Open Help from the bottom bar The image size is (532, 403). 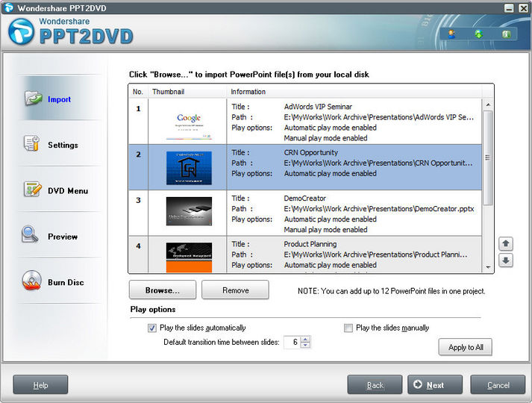coord(40,385)
